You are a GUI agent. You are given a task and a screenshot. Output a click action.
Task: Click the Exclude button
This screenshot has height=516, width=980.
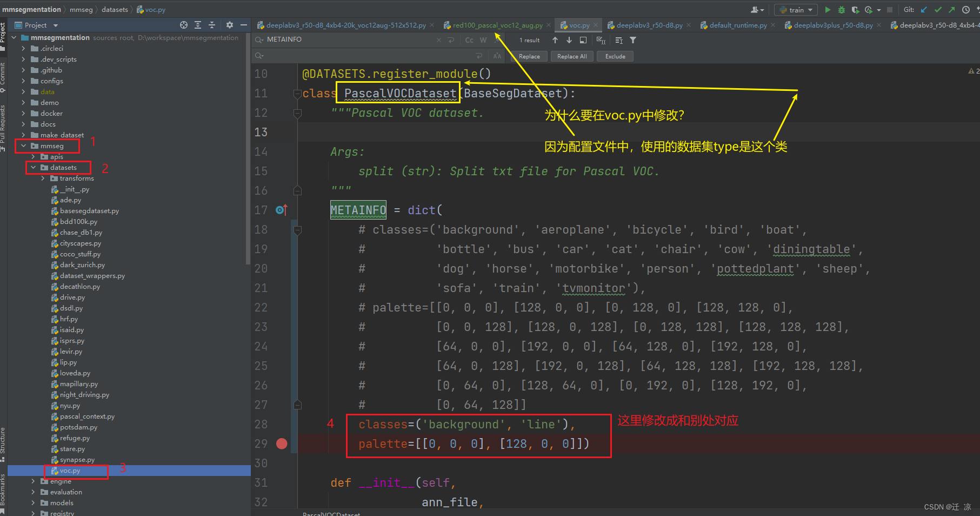[x=615, y=56]
